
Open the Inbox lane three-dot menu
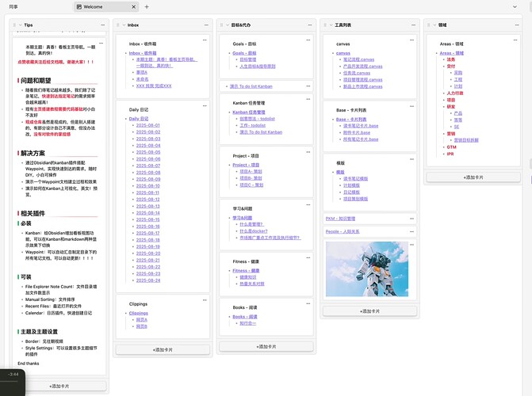[205, 25]
